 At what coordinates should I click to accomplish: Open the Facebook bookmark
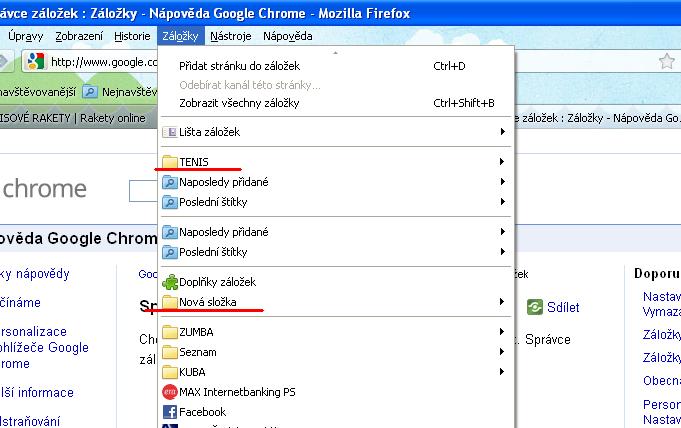(202, 412)
